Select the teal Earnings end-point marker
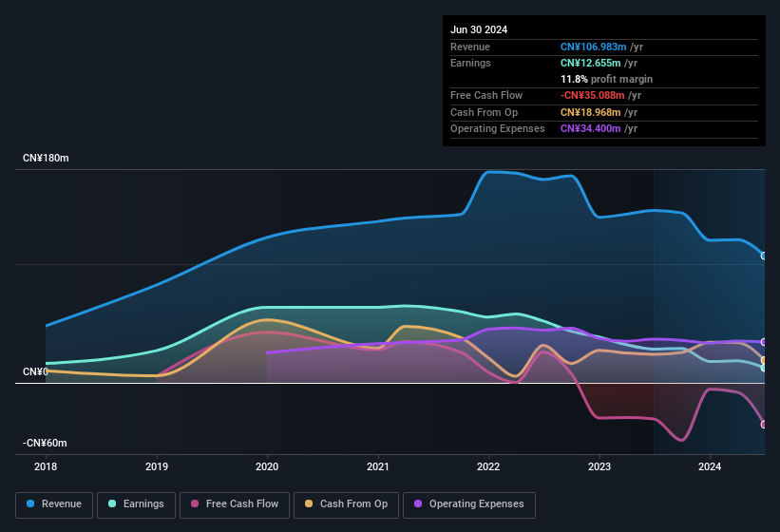The height and width of the screenshot is (532, 780). coord(764,368)
